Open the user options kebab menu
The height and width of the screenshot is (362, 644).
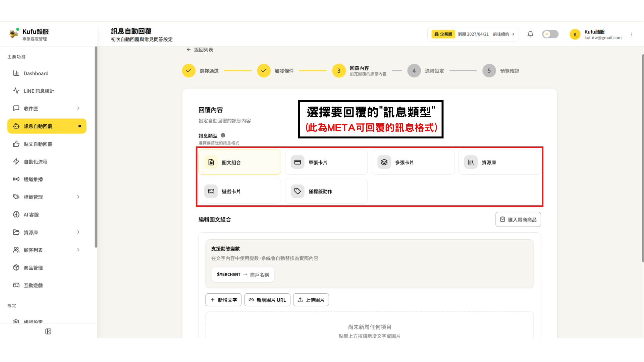(x=631, y=35)
